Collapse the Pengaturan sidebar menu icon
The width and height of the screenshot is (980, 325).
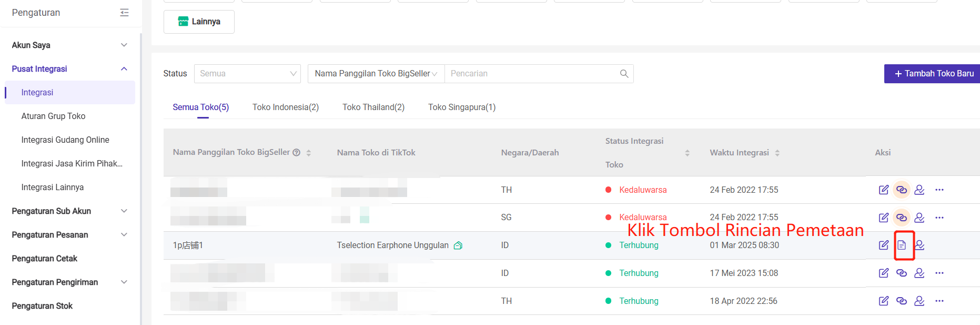(x=124, y=13)
